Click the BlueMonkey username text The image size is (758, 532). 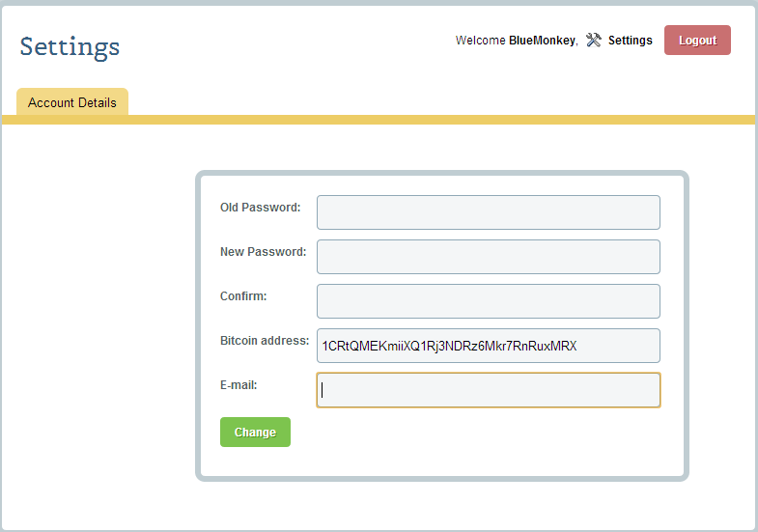point(542,41)
